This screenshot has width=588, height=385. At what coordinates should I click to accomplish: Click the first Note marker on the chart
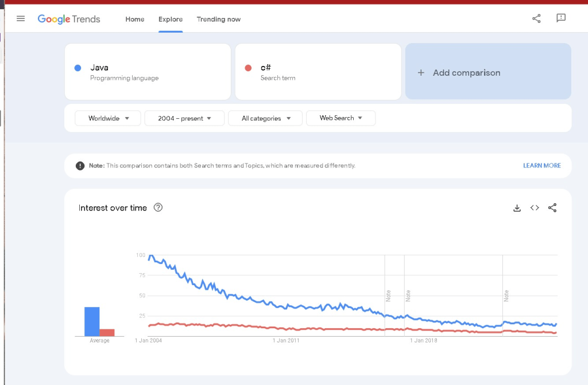[x=388, y=296]
